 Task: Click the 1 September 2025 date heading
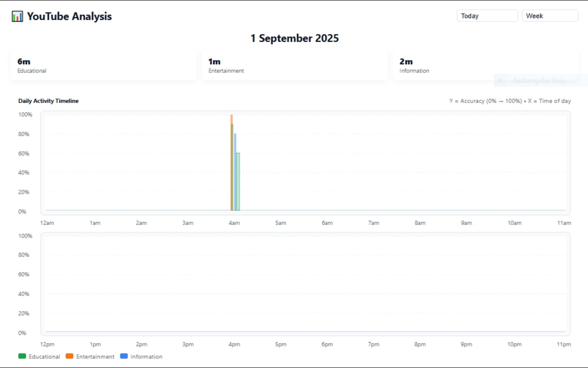point(294,38)
